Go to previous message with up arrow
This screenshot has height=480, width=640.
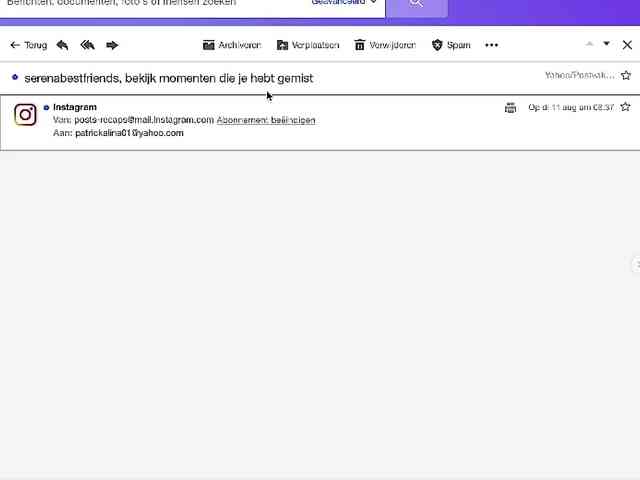click(x=589, y=44)
